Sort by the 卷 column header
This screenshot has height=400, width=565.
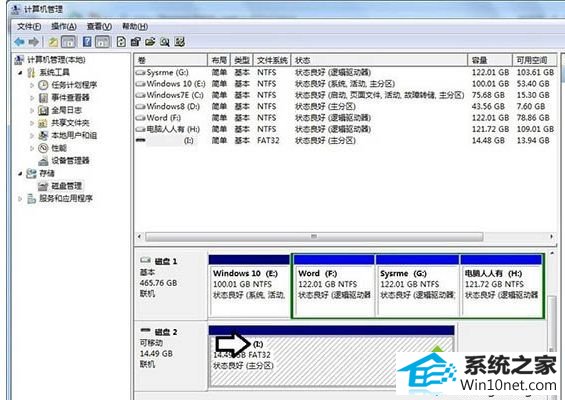(171, 60)
